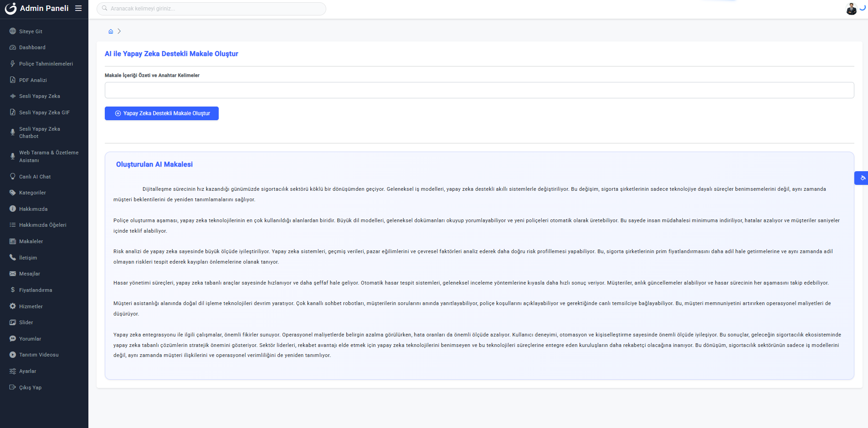Viewport: 868px width, 428px height.
Task: Click the AI ile Yapay Zeka Destekli heading
Action: [171, 54]
